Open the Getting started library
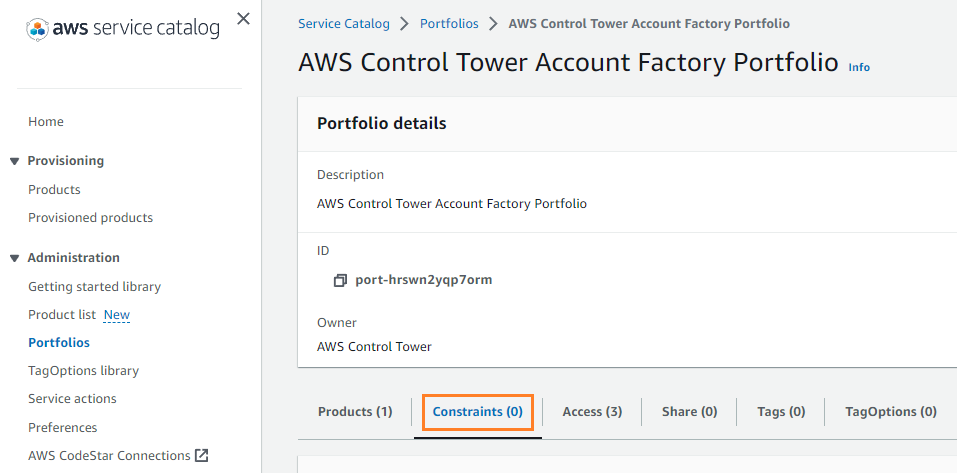The width and height of the screenshot is (957, 473). [x=95, y=286]
